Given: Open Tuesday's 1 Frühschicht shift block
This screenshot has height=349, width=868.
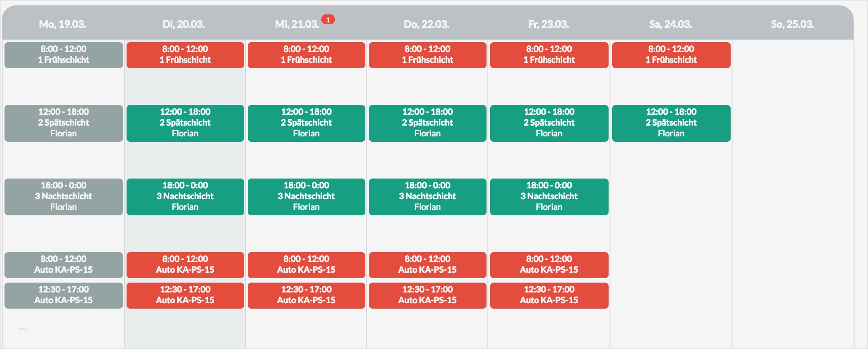Looking at the screenshot, I should (x=185, y=55).
